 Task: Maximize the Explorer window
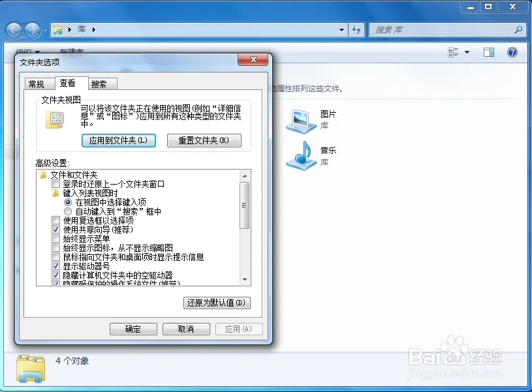click(x=488, y=7)
